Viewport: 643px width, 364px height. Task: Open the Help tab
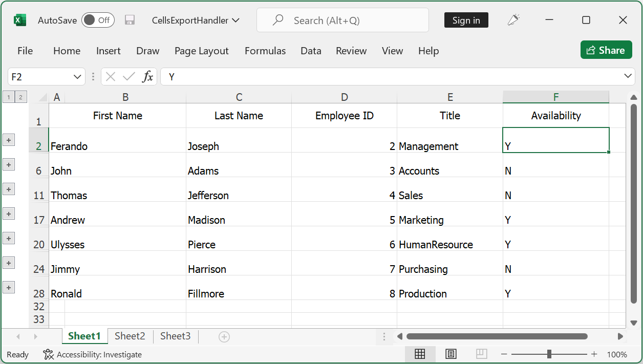click(428, 51)
